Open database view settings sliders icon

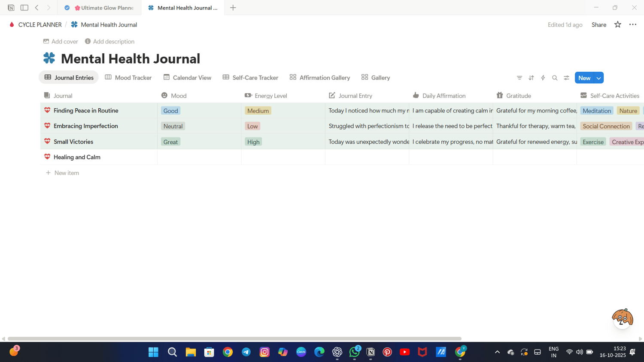(x=567, y=78)
